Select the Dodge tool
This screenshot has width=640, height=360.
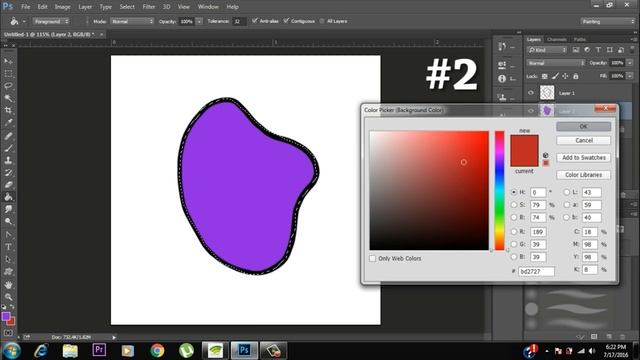pyautogui.click(x=8, y=222)
